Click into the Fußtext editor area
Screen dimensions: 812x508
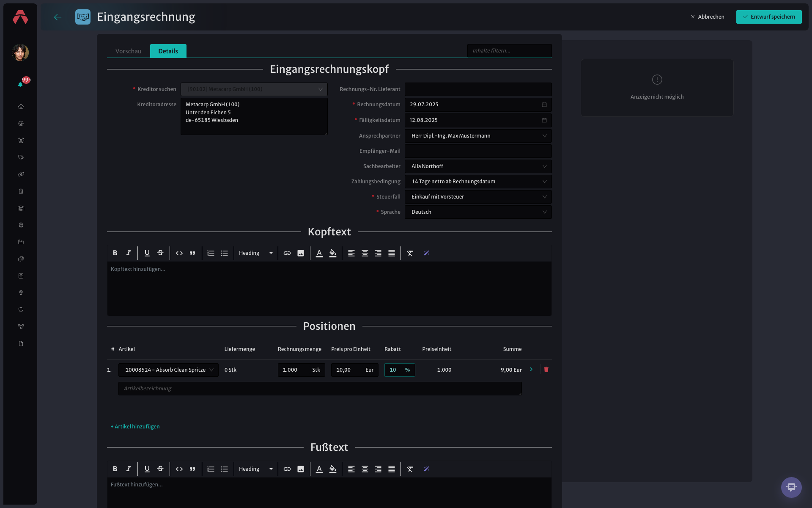[x=329, y=493]
